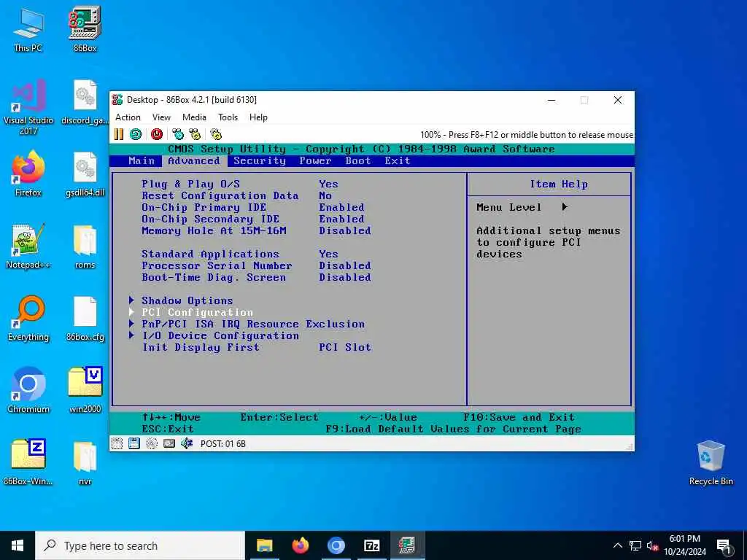The width and height of the screenshot is (747, 560).
Task: Click the CD-ROM disc status bar icon
Action: pyautogui.click(x=152, y=443)
